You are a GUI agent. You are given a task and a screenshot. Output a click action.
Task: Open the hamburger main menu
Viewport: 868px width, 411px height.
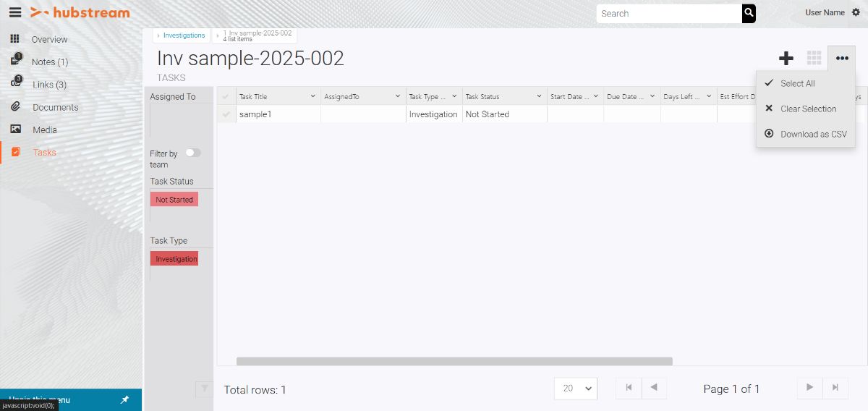15,12
